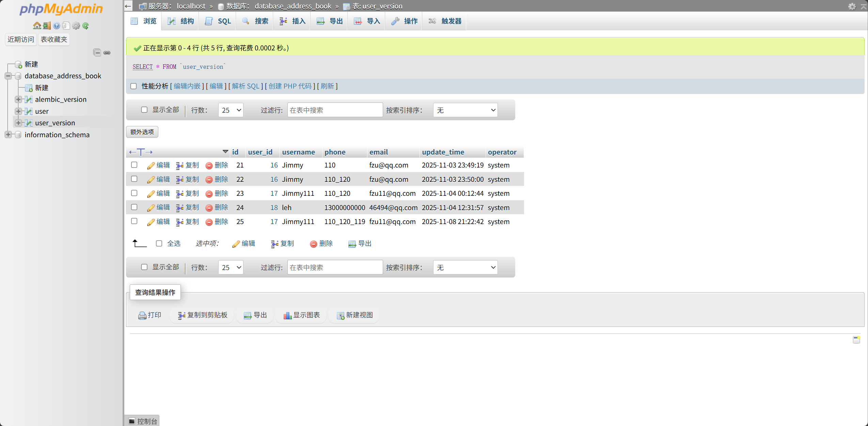The image size is (868, 426).
Task: Open the 按索引排序 sort dropdown
Action: [x=465, y=110]
